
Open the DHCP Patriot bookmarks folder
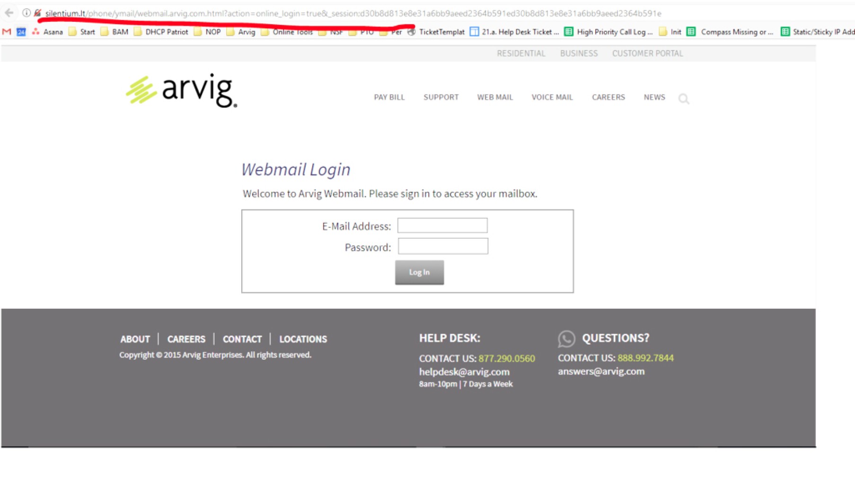[x=162, y=32]
